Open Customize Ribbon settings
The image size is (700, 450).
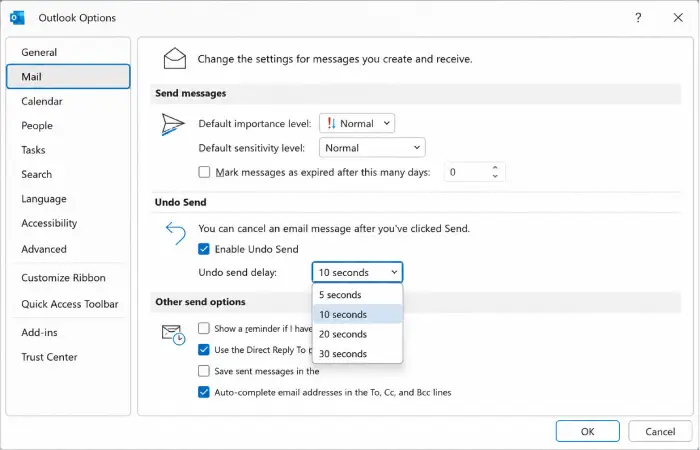pos(68,278)
